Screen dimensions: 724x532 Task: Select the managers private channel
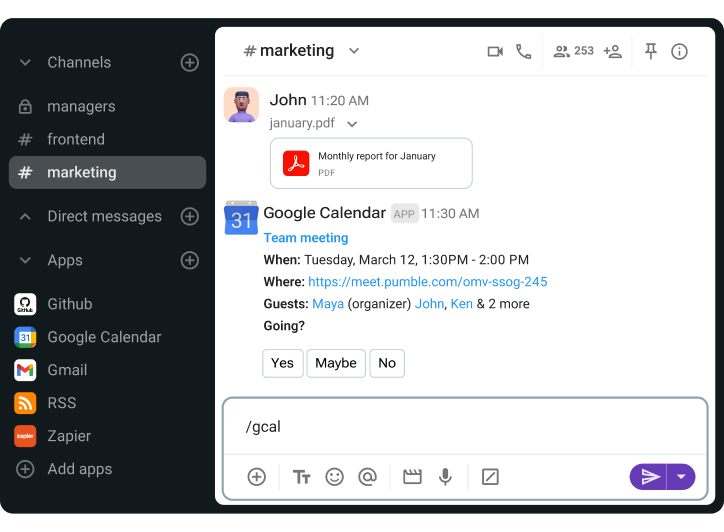(107, 107)
